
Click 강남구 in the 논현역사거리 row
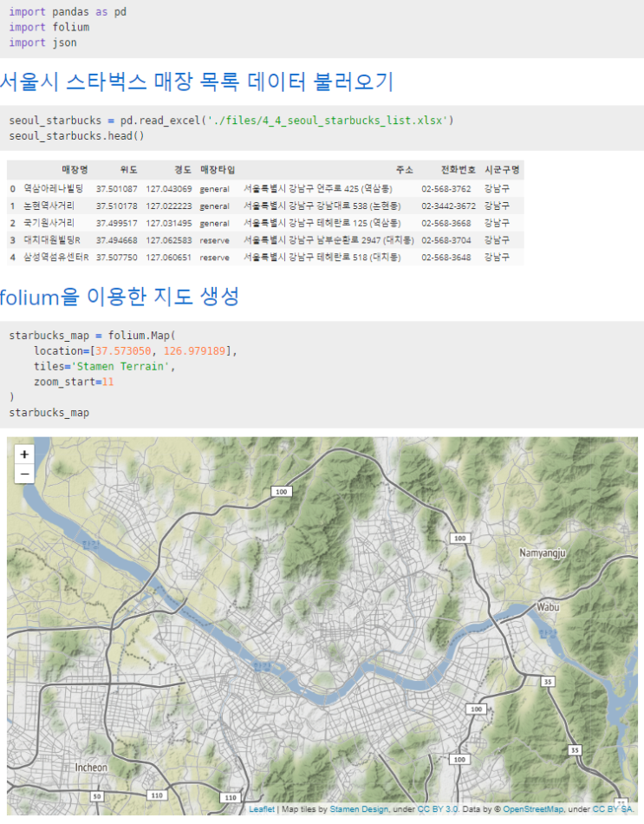pyautogui.click(x=497, y=206)
